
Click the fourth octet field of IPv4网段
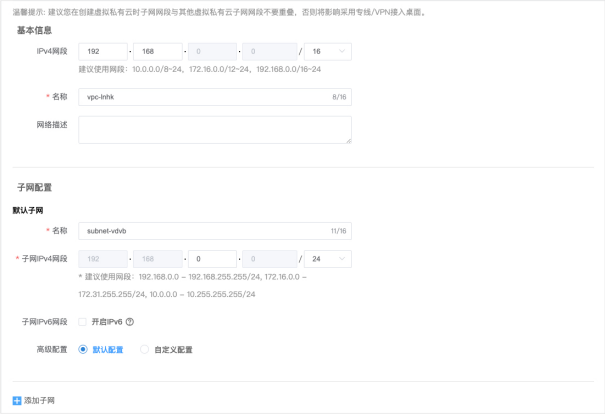click(268, 51)
